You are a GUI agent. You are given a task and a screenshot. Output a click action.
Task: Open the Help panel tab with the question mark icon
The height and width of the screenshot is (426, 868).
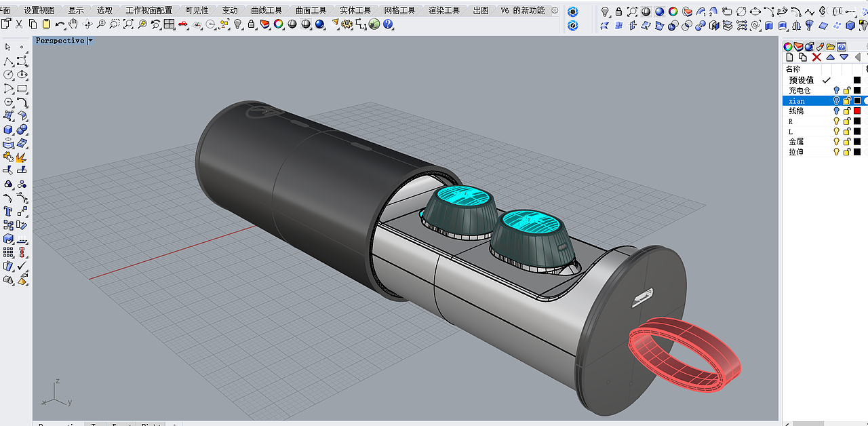click(842, 47)
